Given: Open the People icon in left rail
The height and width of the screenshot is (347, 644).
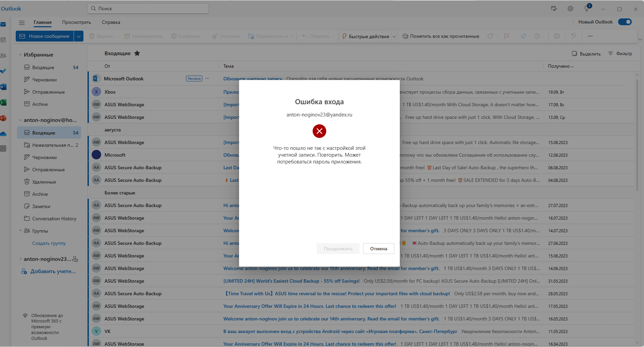Looking at the screenshot, I should pyautogui.click(x=3, y=56).
